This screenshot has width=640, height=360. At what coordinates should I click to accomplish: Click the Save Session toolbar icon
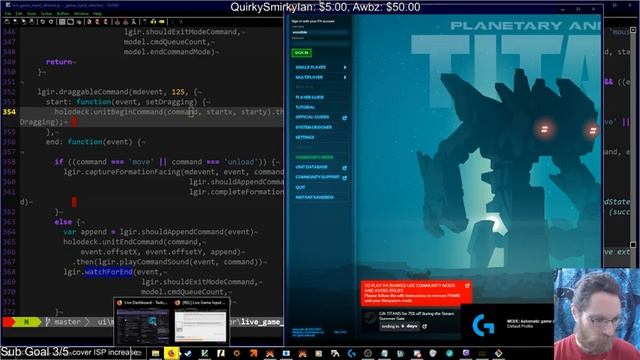[125, 22]
